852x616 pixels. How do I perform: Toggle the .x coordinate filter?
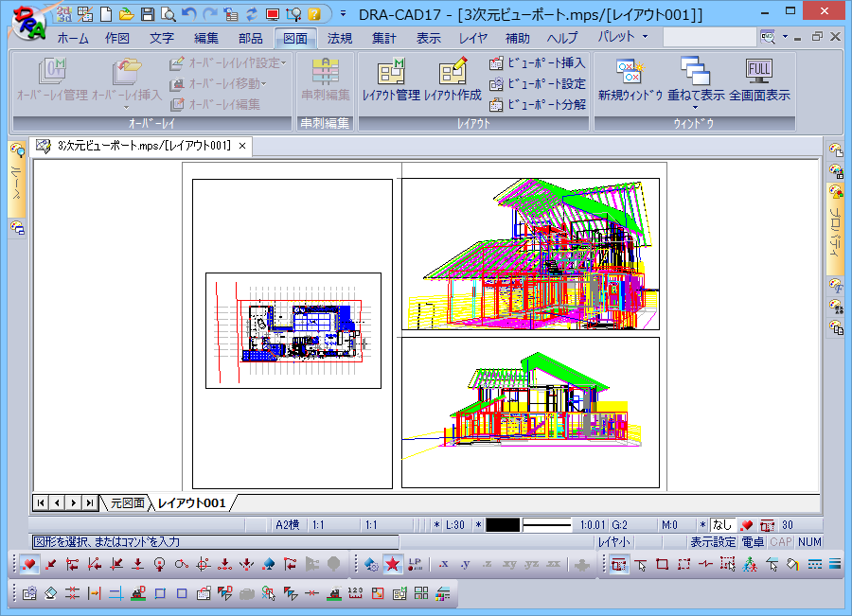coord(444,564)
